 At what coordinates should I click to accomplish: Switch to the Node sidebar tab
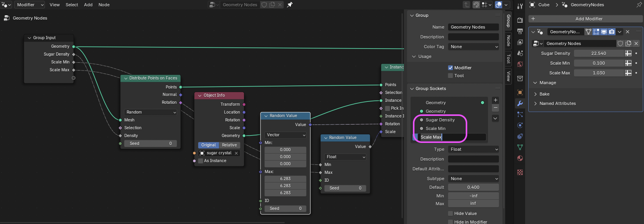click(508, 41)
